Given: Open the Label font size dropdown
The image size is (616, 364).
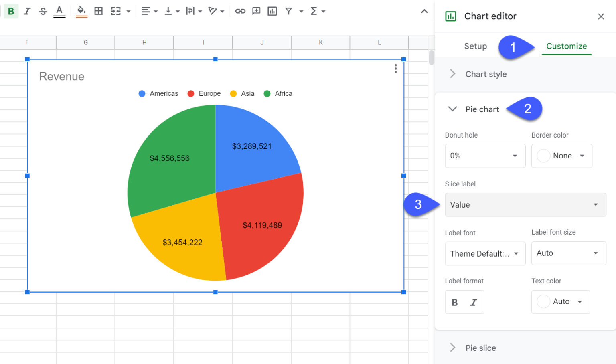Looking at the screenshot, I should coord(568,253).
